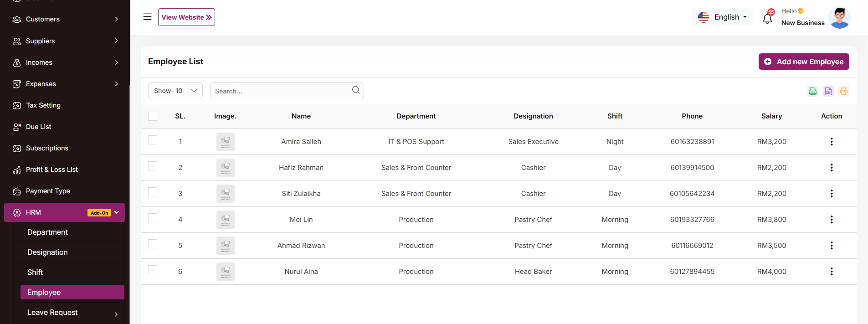Open action menu for Nurul Aina
Viewport: 868px width, 324px height.
(x=831, y=272)
